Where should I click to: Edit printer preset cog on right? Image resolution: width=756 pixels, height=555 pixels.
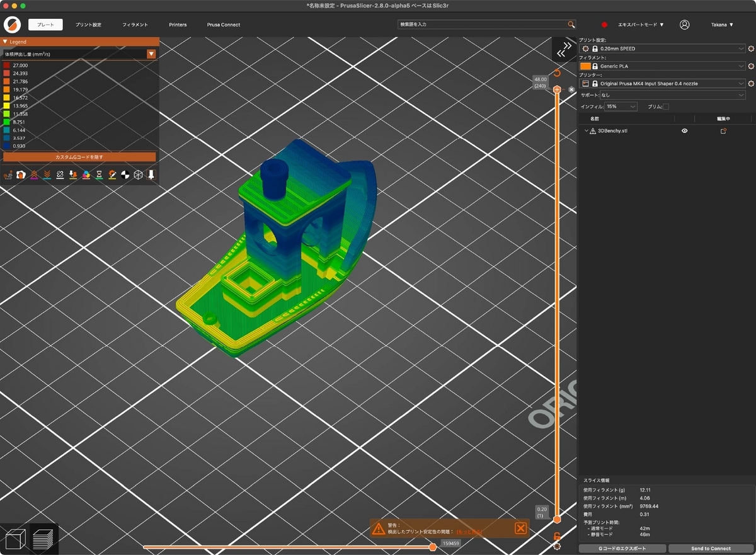(751, 83)
